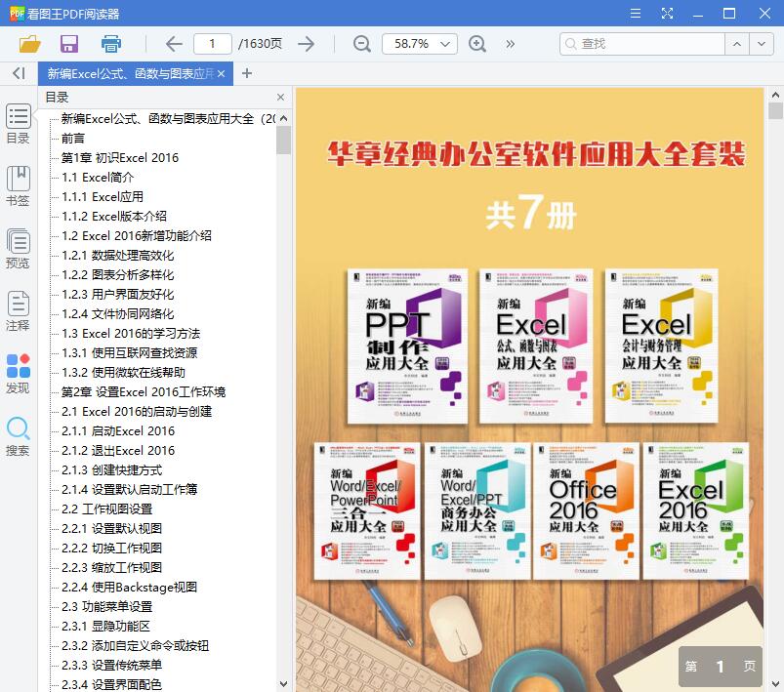This screenshot has height=692, width=784.
Task: Find previous search result arrow
Action: click(737, 44)
